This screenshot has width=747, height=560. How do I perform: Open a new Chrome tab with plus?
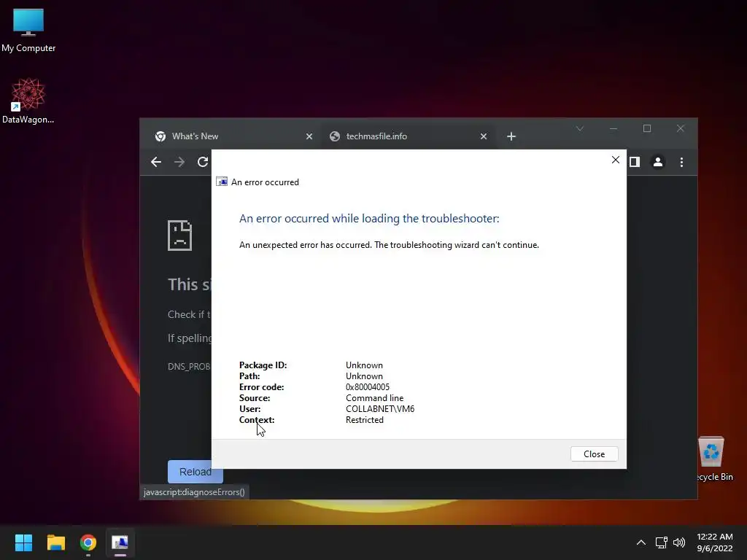pyautogui.click(x=511, y=136)
